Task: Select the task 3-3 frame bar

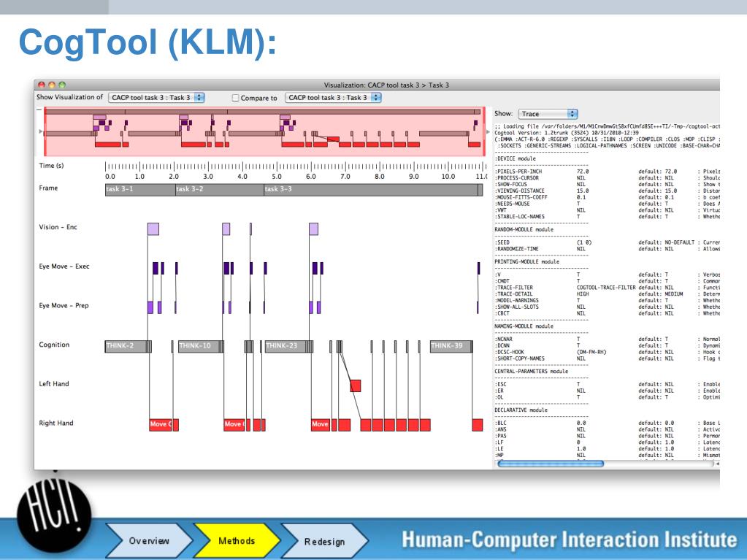Action: pos(371,190)
